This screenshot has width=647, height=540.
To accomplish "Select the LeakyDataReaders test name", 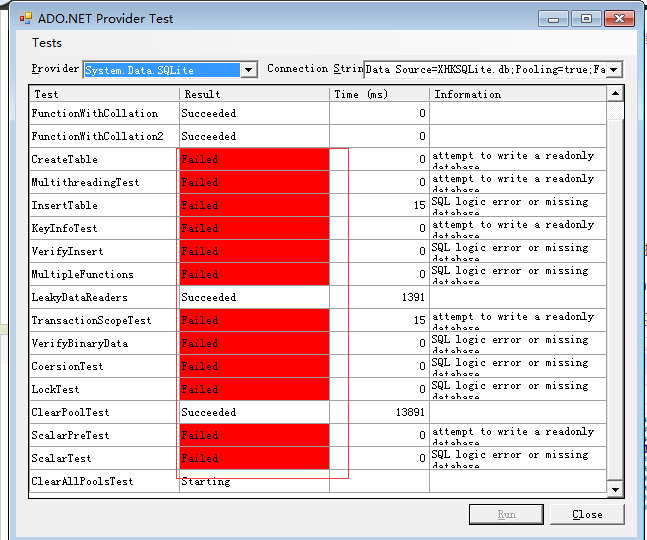I will click(80, 297).
